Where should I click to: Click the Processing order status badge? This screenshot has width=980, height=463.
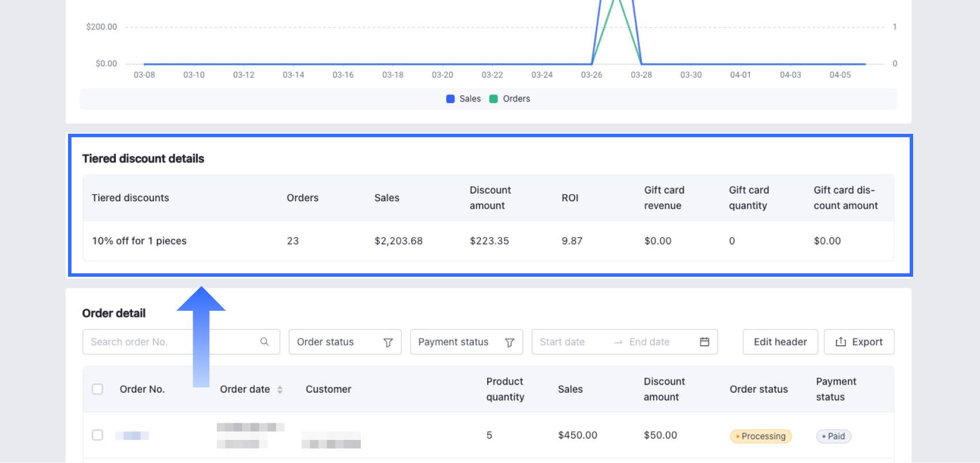[761, 436]
